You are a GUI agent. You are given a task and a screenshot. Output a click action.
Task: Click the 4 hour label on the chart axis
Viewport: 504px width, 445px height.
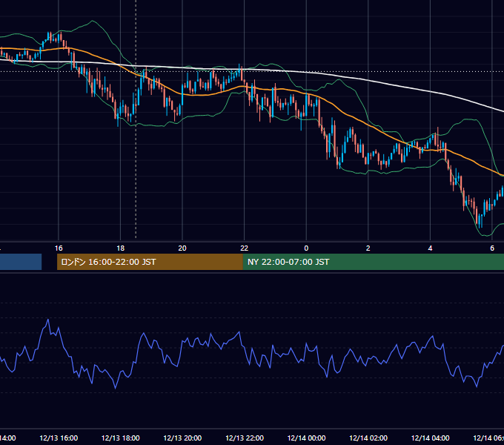click(430, 248)
